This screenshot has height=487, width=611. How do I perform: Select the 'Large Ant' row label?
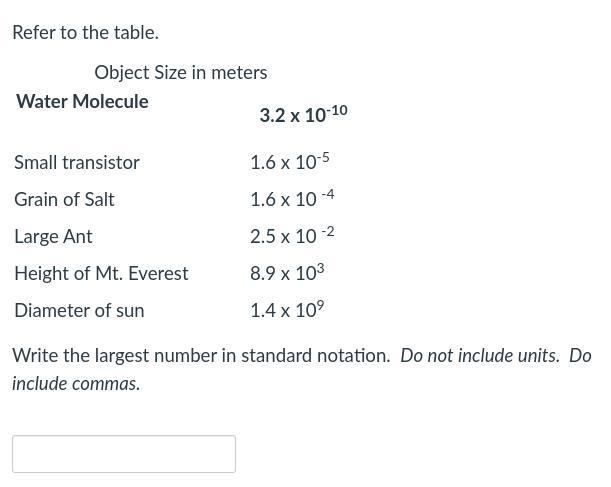(53, 236)
